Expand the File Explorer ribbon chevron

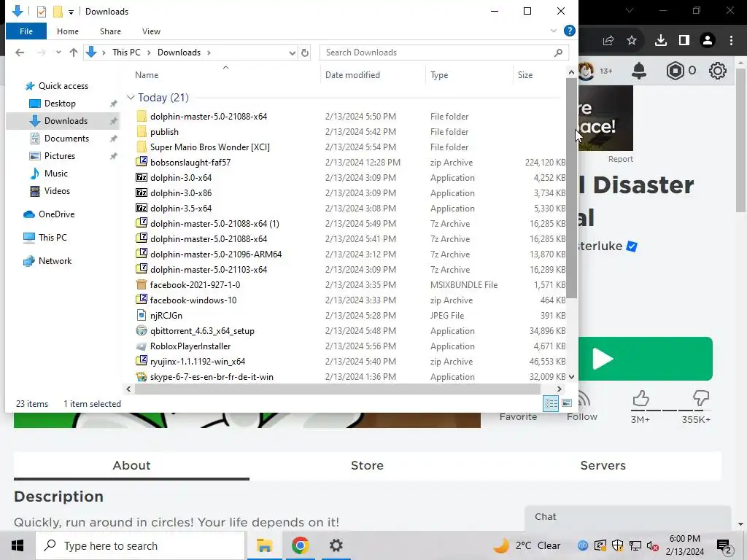point(554,31)
